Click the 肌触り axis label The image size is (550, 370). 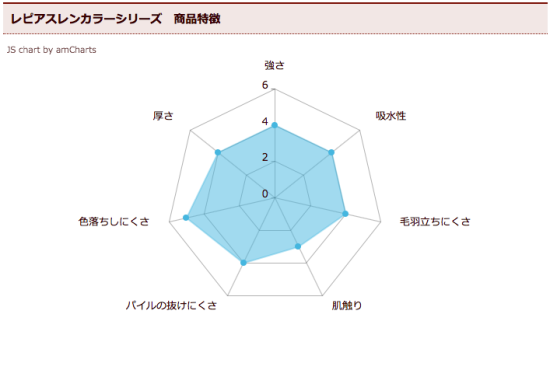tap(347, 305)
